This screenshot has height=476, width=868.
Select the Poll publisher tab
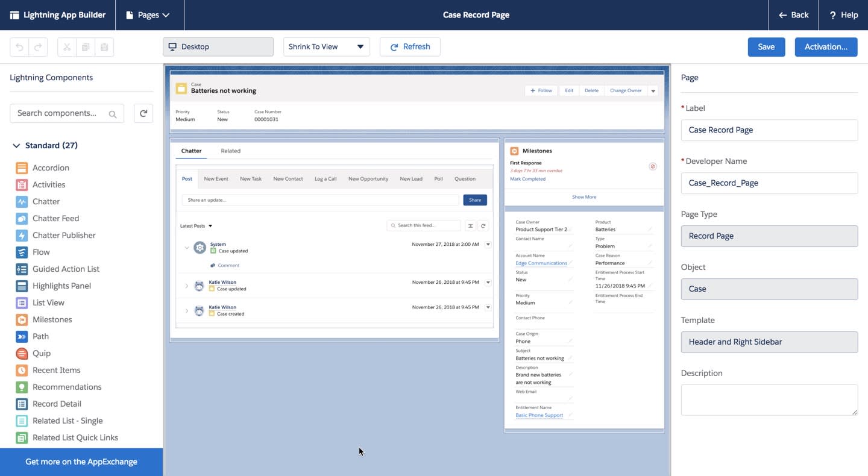[439, 179]
